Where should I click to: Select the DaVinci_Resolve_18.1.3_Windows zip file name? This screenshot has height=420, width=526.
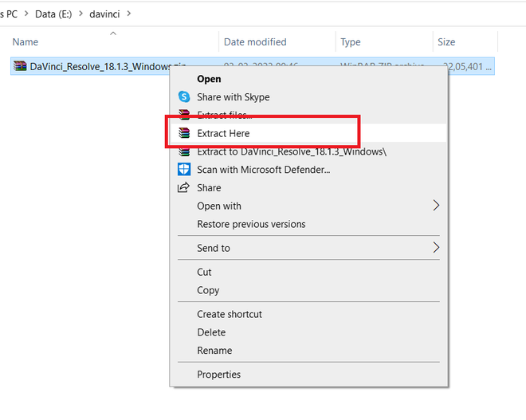click(96, 66)
